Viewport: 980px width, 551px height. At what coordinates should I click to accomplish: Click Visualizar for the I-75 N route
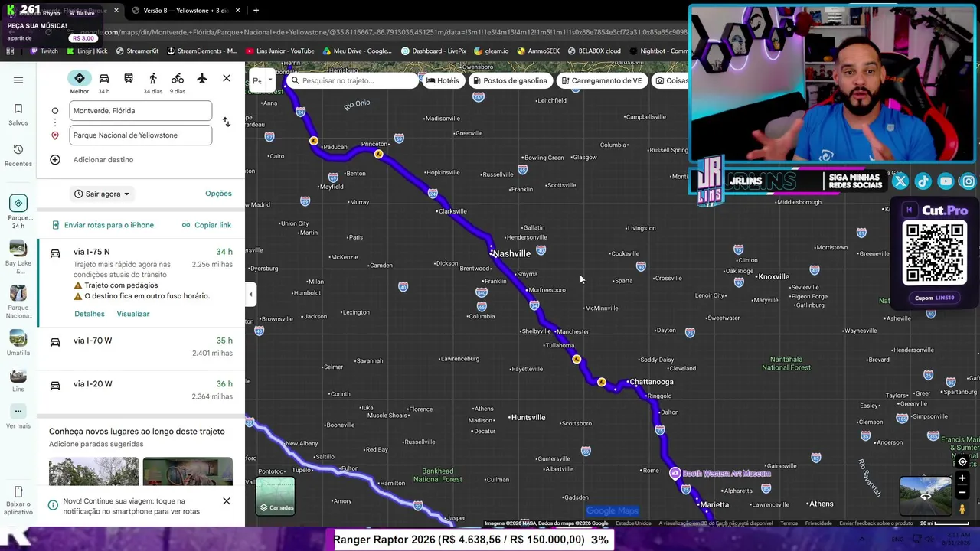pos(133,314)
